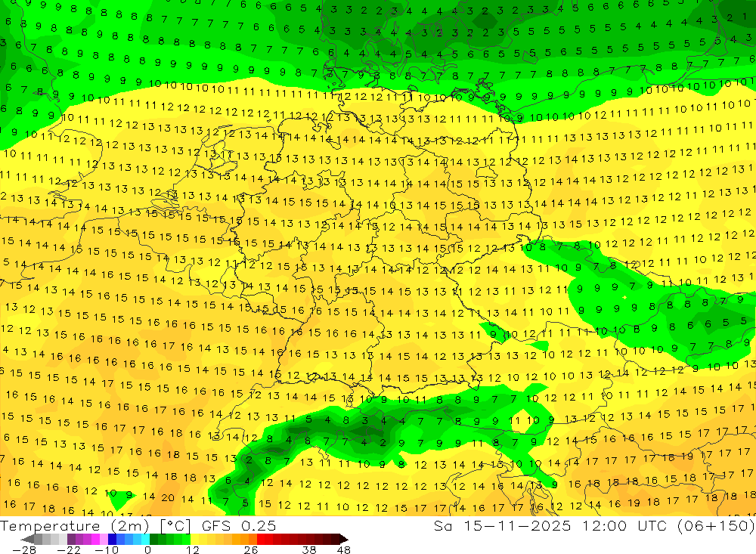Click the yellow legend swatch right of '12'
Image resolution: width=756 pixels, height=554 pixels.
tap(194, 539)
